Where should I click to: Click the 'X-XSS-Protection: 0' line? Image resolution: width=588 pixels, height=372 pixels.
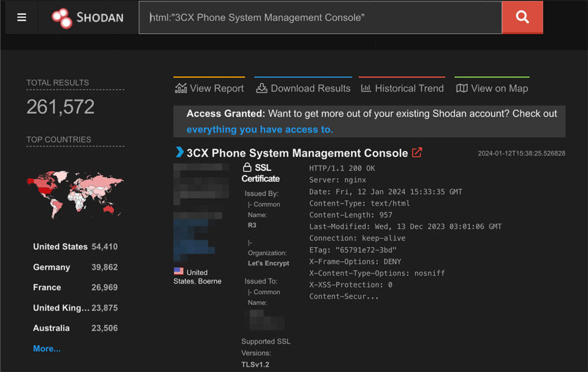pyautogui.click(x=351, y=285)
